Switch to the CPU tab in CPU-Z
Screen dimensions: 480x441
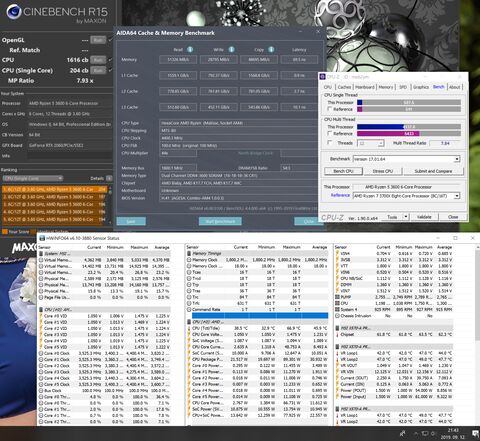(328, 87)
